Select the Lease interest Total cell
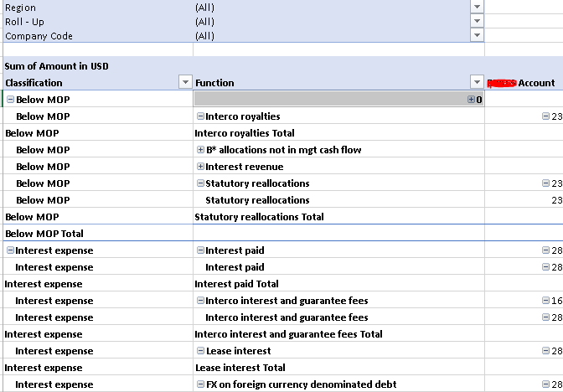 click(240, 368)
